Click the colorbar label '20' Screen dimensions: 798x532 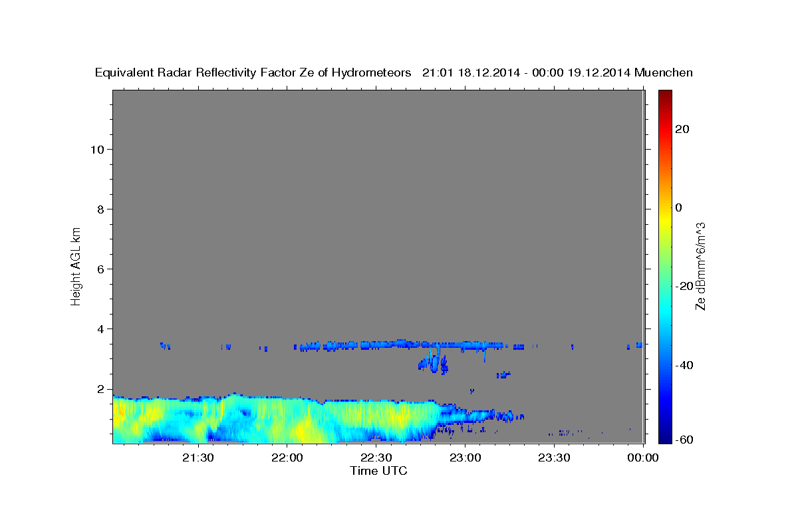(x=683, y=129)
